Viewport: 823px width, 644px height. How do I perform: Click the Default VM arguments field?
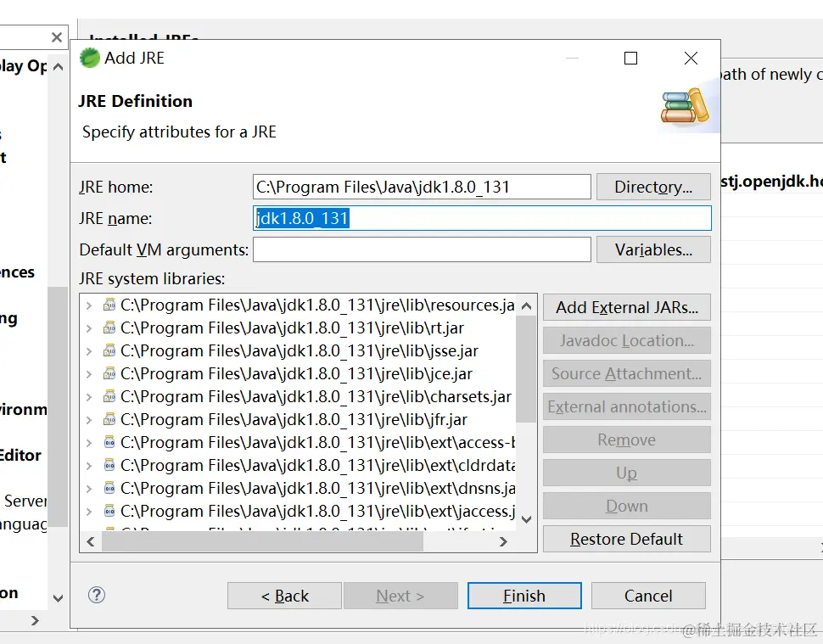(x=422, y=249)
